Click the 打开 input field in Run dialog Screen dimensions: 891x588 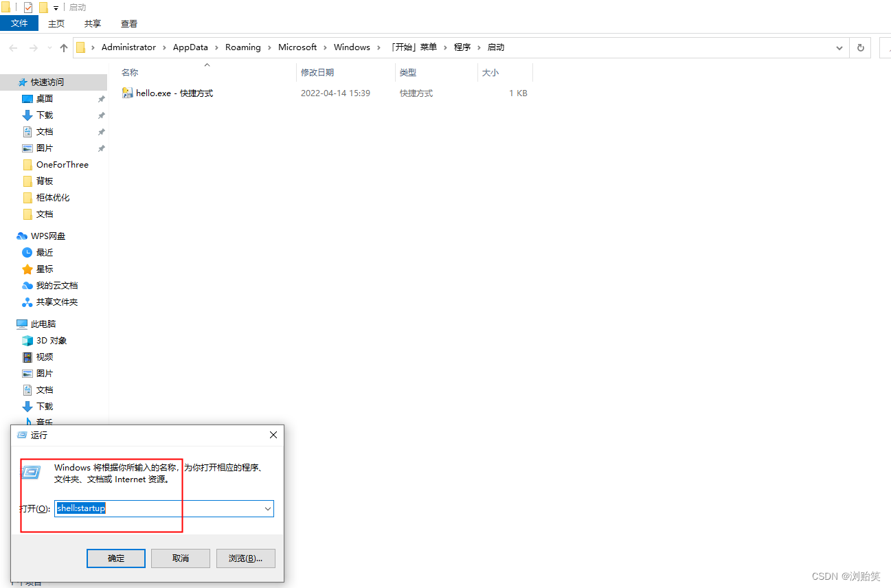point(164,508)
